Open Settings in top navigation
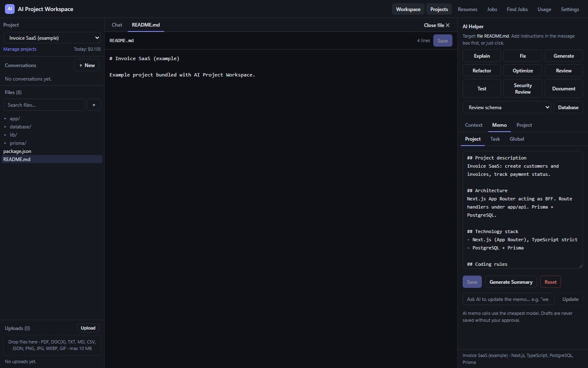The width and height of the screenshot is (588, 368). [x=570, y=9]
